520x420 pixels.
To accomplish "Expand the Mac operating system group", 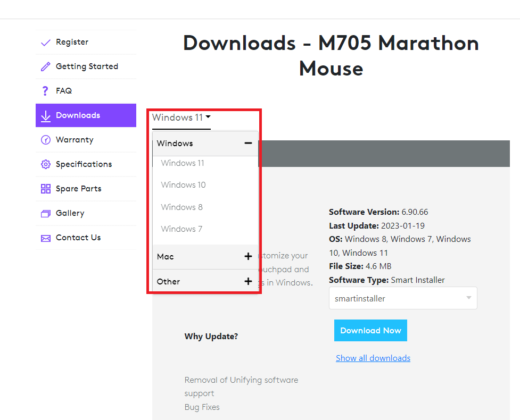I will 248,257.
